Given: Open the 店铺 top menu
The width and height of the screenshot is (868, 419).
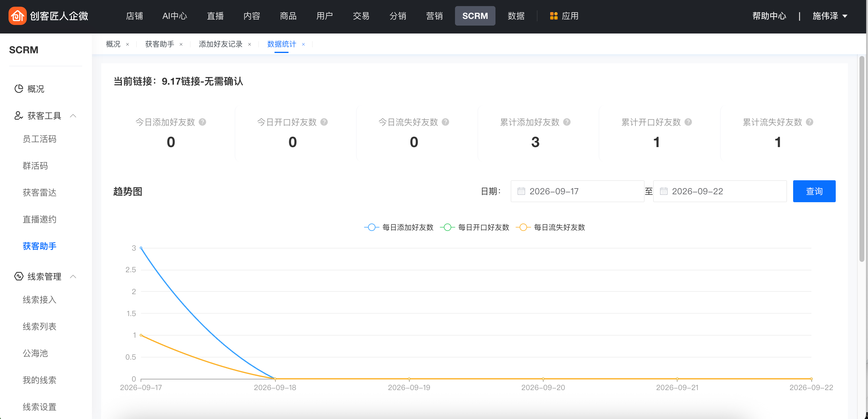Looking at the screenshot, I should [x=134, y=16].
